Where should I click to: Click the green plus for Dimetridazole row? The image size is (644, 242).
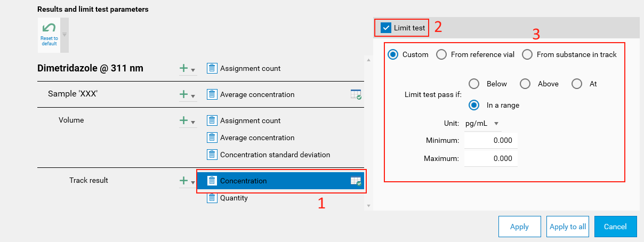coord(184,68)
